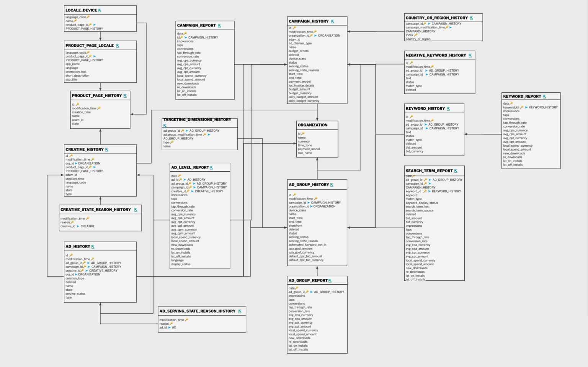Select the TARGETING_DIMENSIONS_HISTORY table header

point(197,120)
